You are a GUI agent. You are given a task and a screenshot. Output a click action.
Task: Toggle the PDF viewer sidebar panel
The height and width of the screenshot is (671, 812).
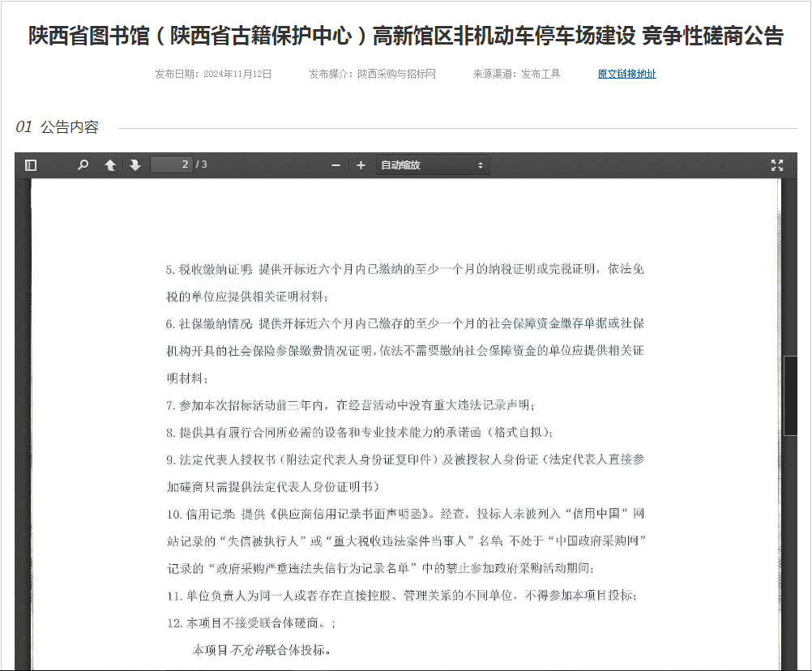(x=31, y=165)
